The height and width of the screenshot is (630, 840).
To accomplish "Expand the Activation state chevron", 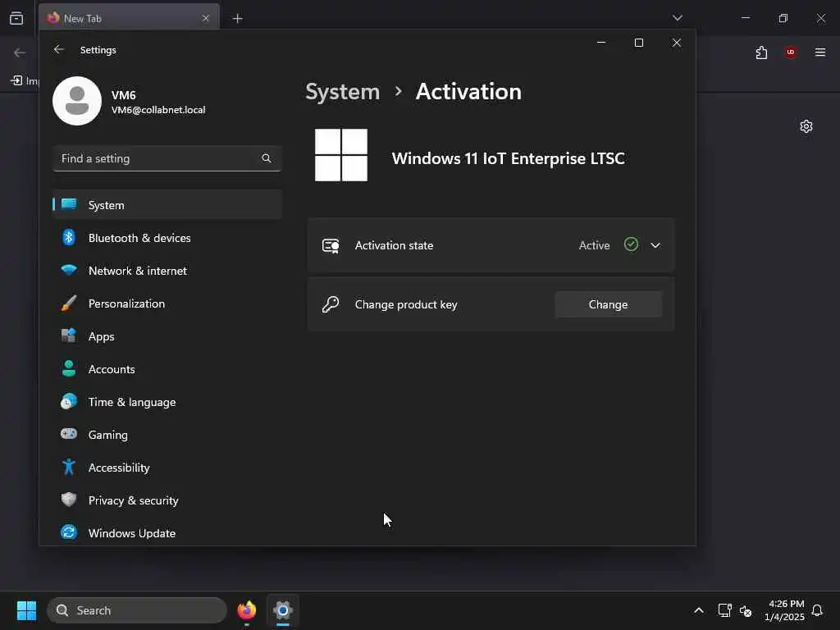I will tap(655, 245).
